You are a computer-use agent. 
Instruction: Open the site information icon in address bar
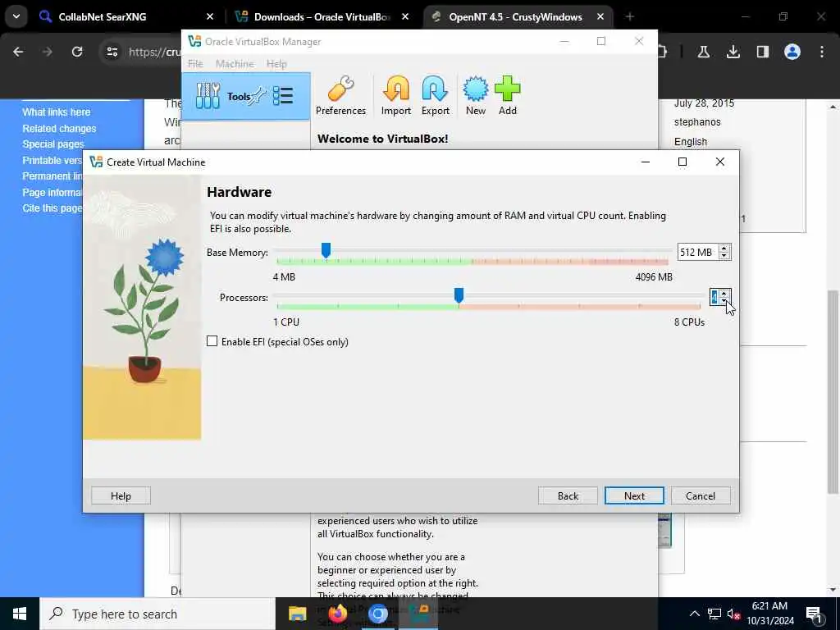pyautogui.click(x=112, y=52)
